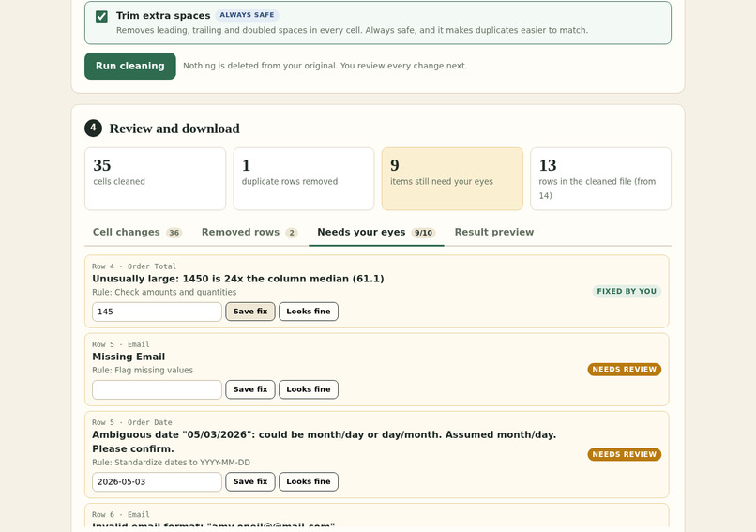
Task: Click the empty Missing Email input field
Action: 157,389
